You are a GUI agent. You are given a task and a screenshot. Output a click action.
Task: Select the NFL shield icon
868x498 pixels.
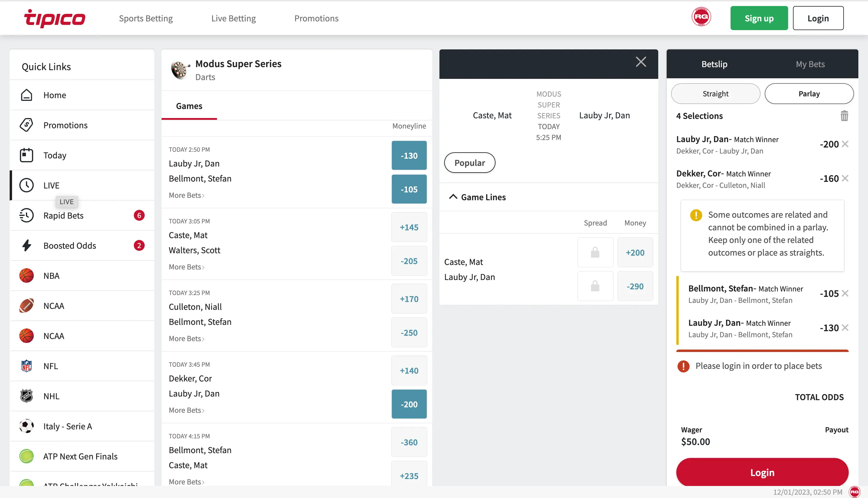pyautogui.click(x=26, y=366)
